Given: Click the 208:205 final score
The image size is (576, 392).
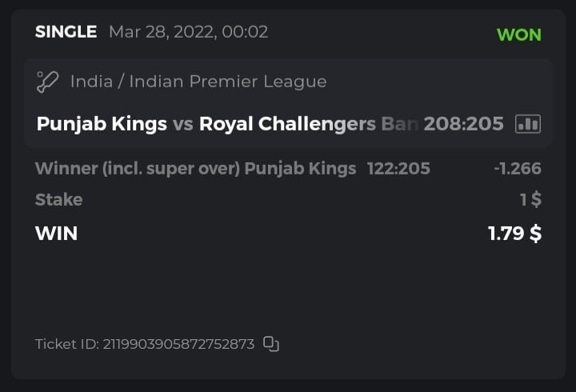Looking at the screenshot, I should click(464, 124).
